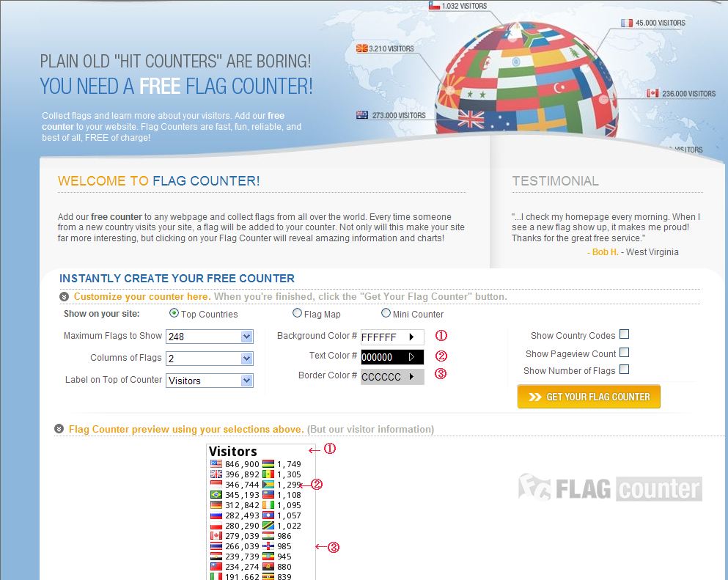Click the 1,749 visitor count
728x580 pixels.
tap(289, 464)
